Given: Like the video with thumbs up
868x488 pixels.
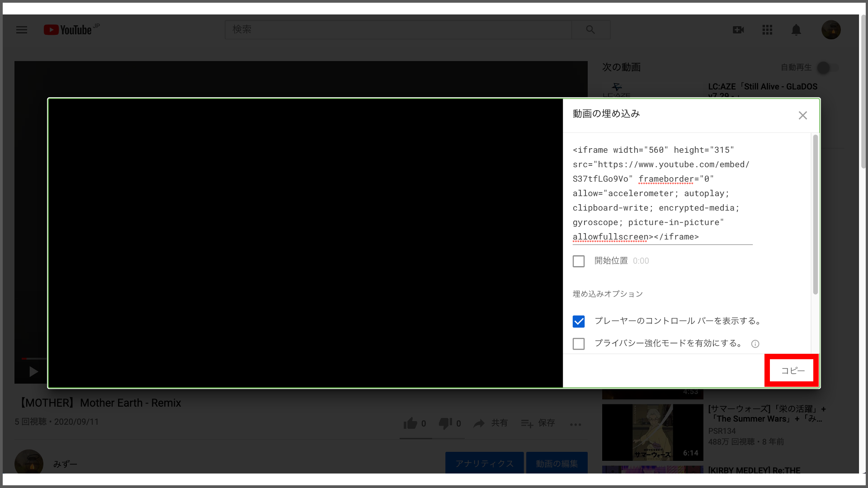Looking at the screenshot, I should 410,423.
